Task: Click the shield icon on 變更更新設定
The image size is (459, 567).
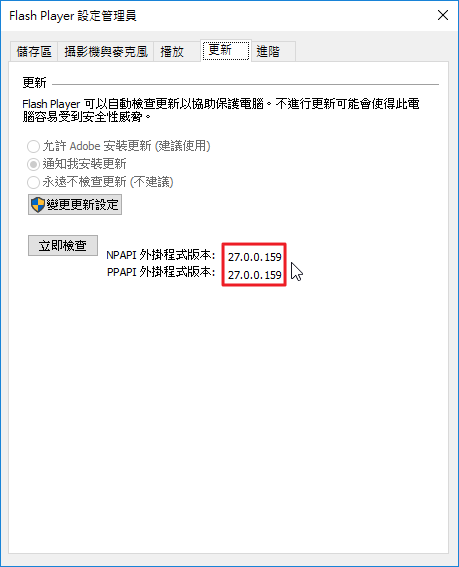Action: (38, 205)
